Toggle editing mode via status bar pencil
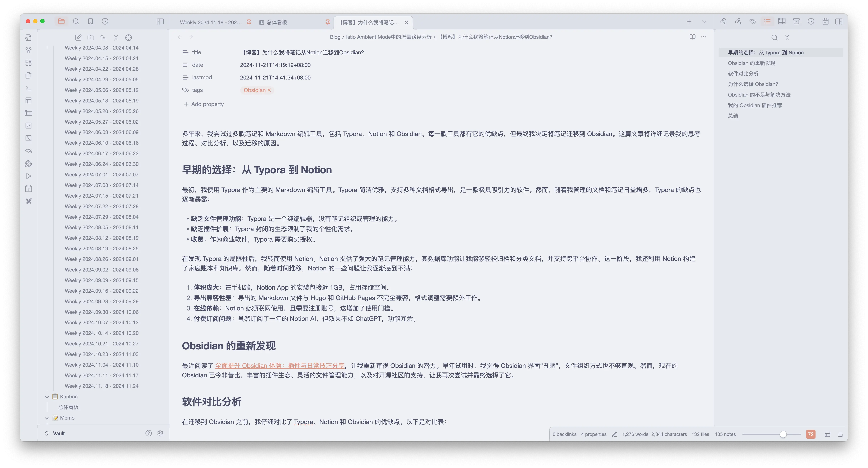The image size is (868, 468). tap(614, 434)
